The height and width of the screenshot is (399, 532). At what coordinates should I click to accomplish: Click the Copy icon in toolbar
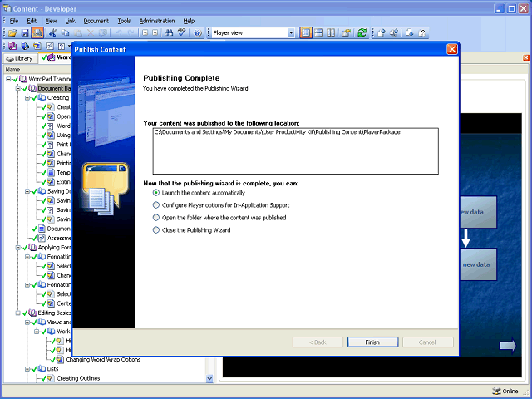[x=65, y=33]
